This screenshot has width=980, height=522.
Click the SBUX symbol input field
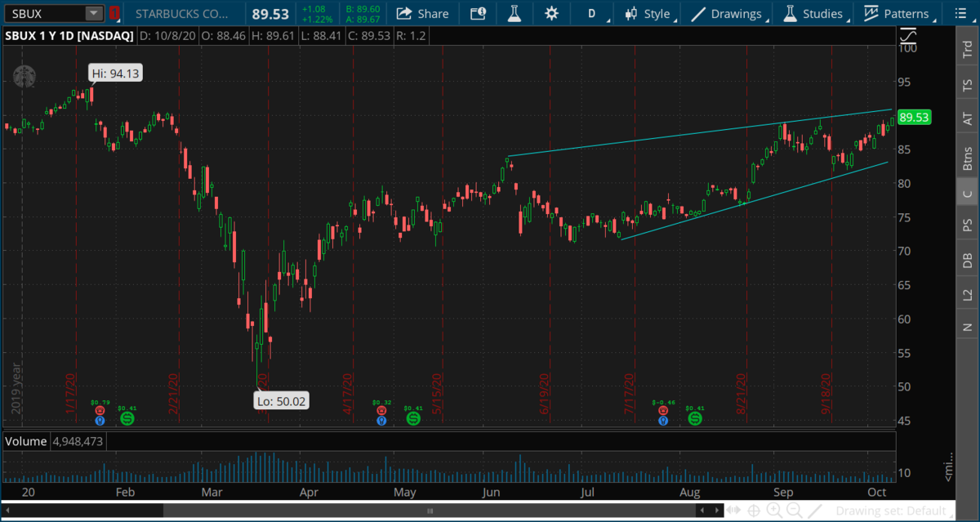pos(45,13)
